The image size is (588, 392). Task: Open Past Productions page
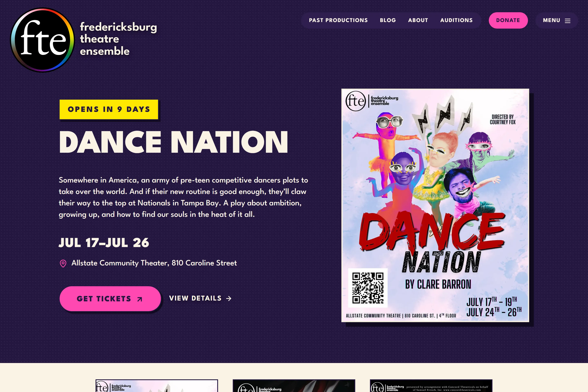click(x=338, y=20)
